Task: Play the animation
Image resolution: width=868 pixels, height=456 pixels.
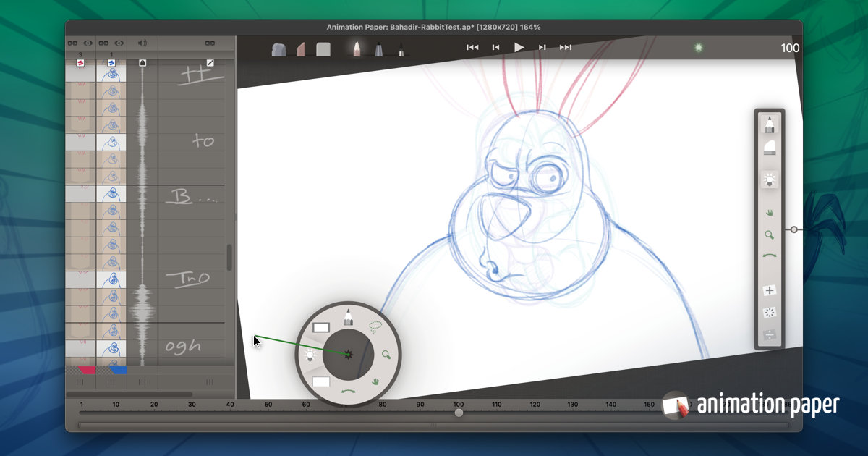Action: [520, 47]
